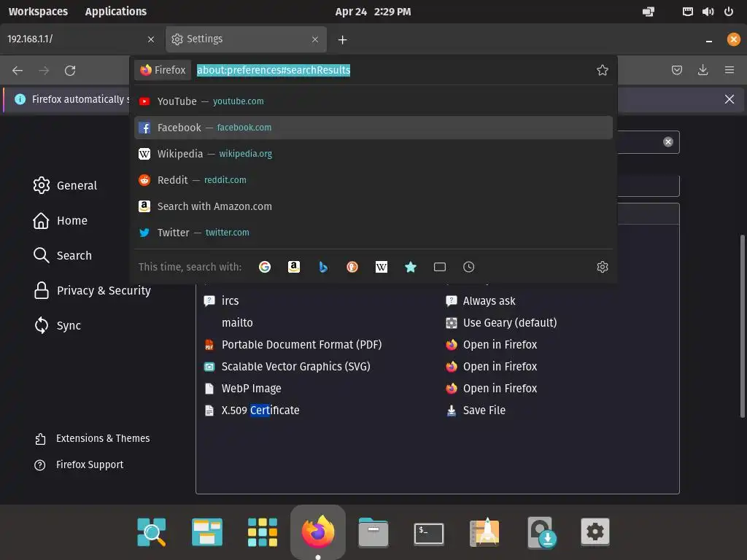Image resolution: width=747 pixels, height=560 pixels.
Task: Launch the search launcher dock icon
Action: click(x=152, y=532)
